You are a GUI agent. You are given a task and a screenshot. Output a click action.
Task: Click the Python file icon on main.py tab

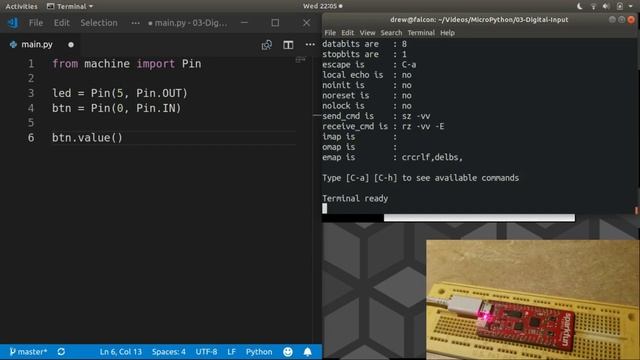coord(13,44)
